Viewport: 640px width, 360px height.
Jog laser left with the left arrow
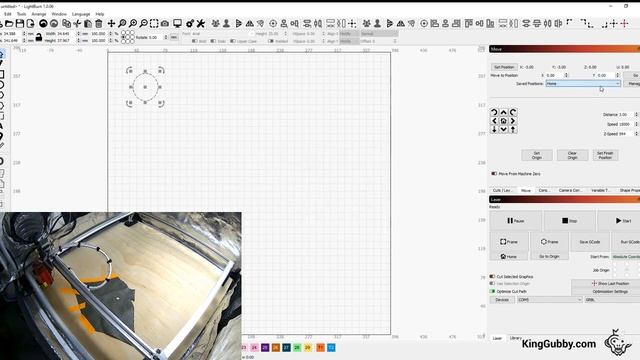pos(494,121)
